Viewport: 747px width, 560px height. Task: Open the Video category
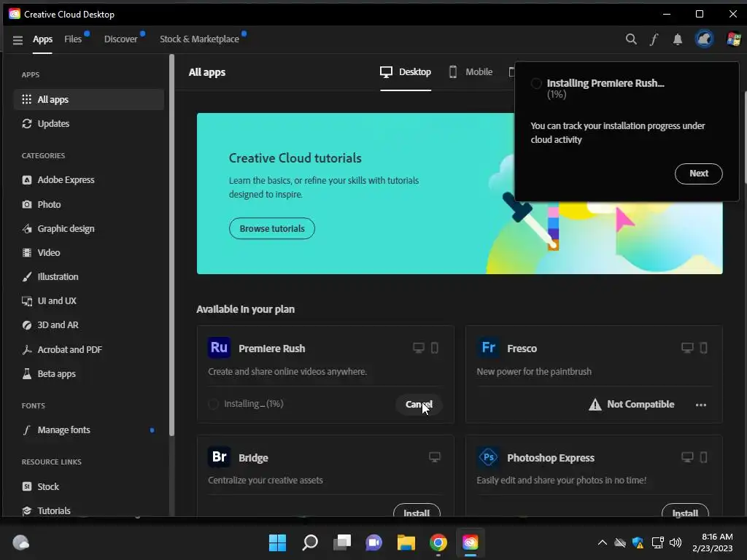click(88, 253)
